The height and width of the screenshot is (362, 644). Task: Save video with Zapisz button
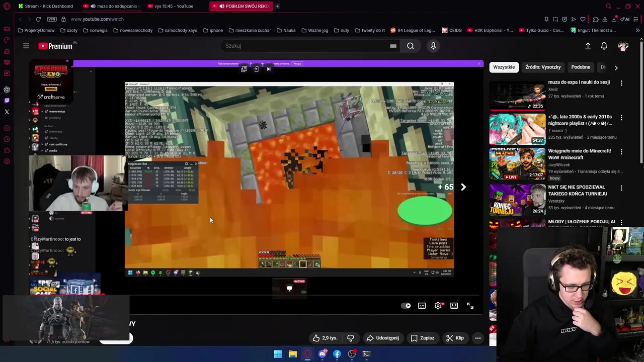tap(423, 338)
